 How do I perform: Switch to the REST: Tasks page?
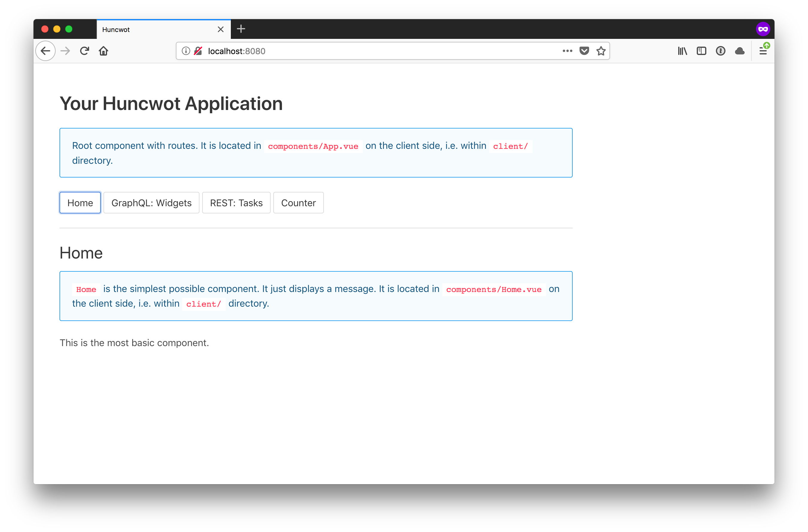[x=236, y=203]
